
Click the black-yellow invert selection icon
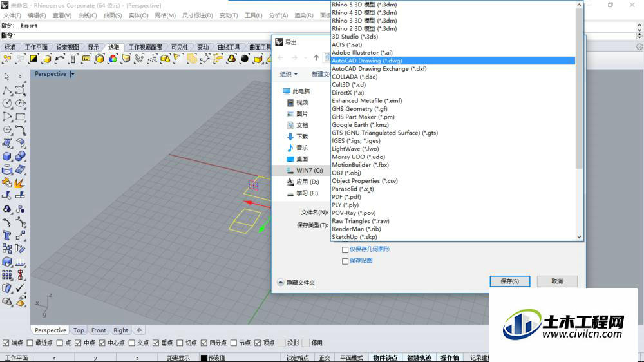[33, 59]
